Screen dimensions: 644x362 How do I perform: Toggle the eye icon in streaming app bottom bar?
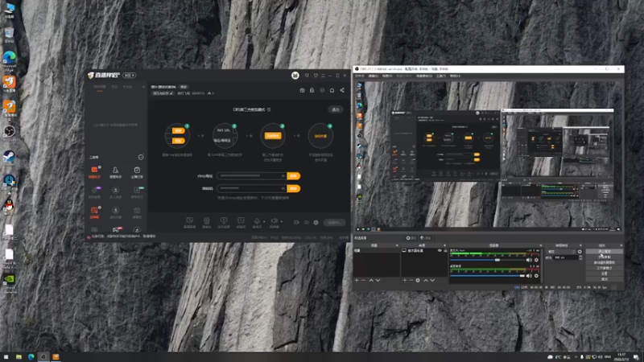point(306,223)
